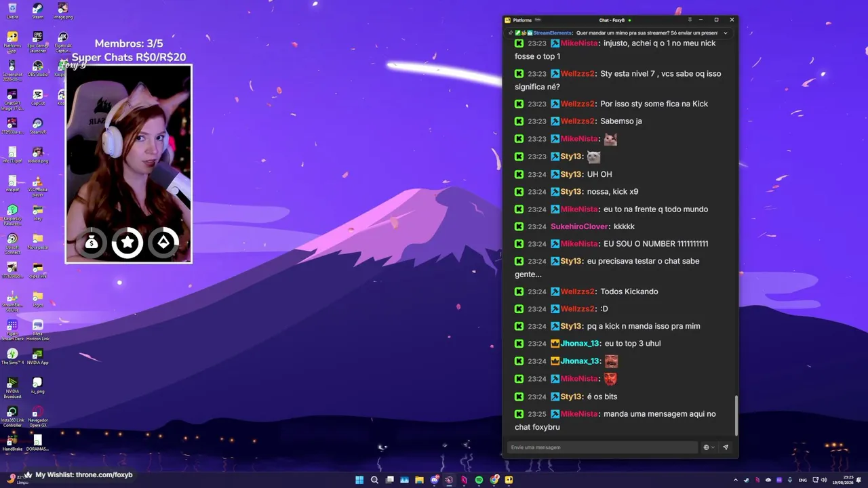Open the iu_.png desktop file

pos(38,386)
